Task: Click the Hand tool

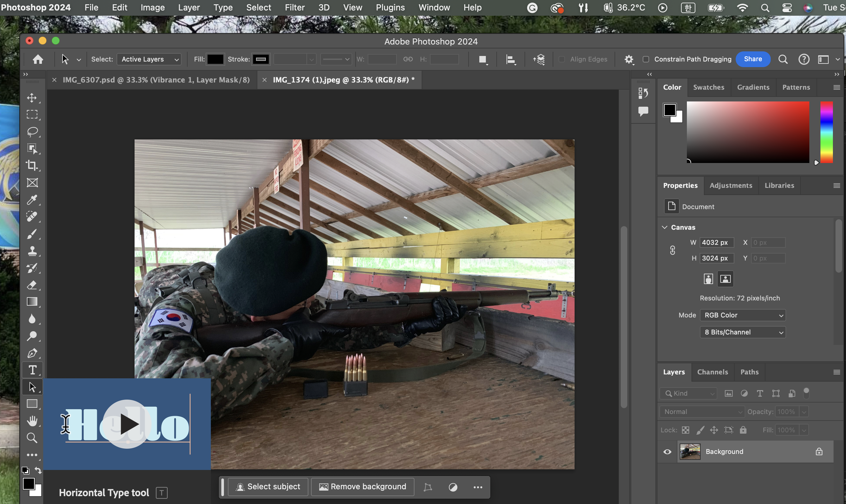Action: 32,421
